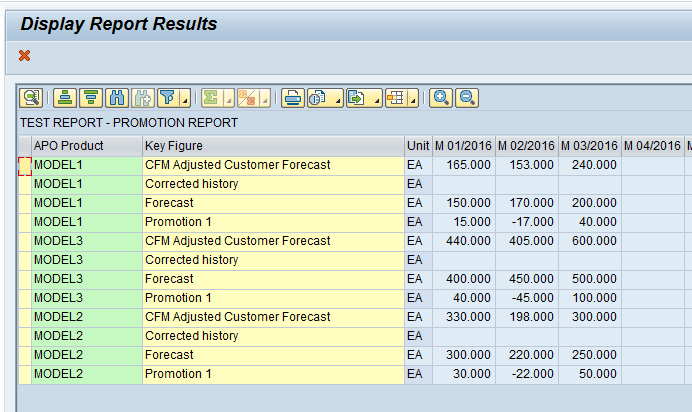Click the Print icon in toolbar
Viewport: 692px width, 412px height.
click(x=293, y=98)
